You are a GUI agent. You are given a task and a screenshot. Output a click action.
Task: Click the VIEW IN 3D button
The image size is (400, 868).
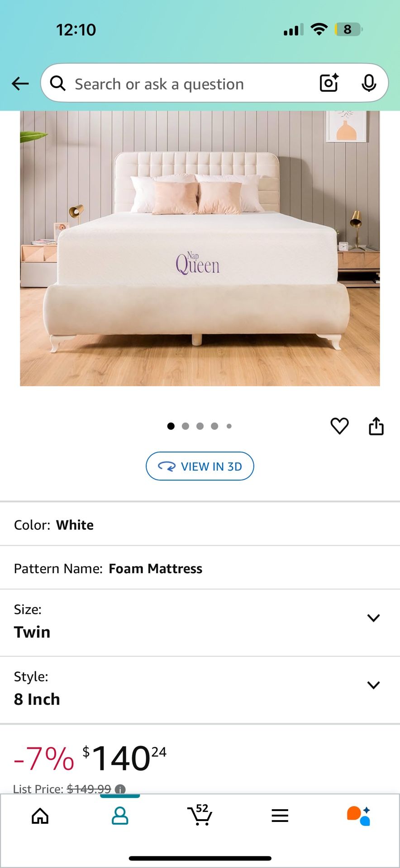[x=200, y=466]
